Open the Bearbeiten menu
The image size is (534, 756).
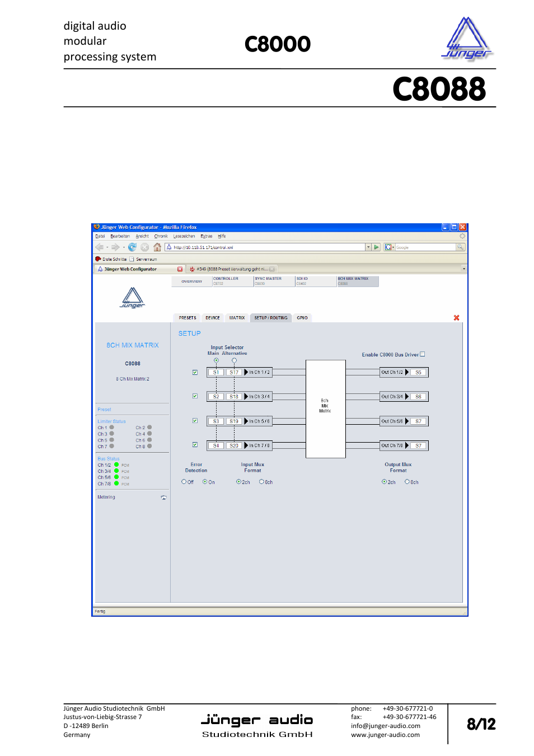pyautogui.click(x=120, y=236)
